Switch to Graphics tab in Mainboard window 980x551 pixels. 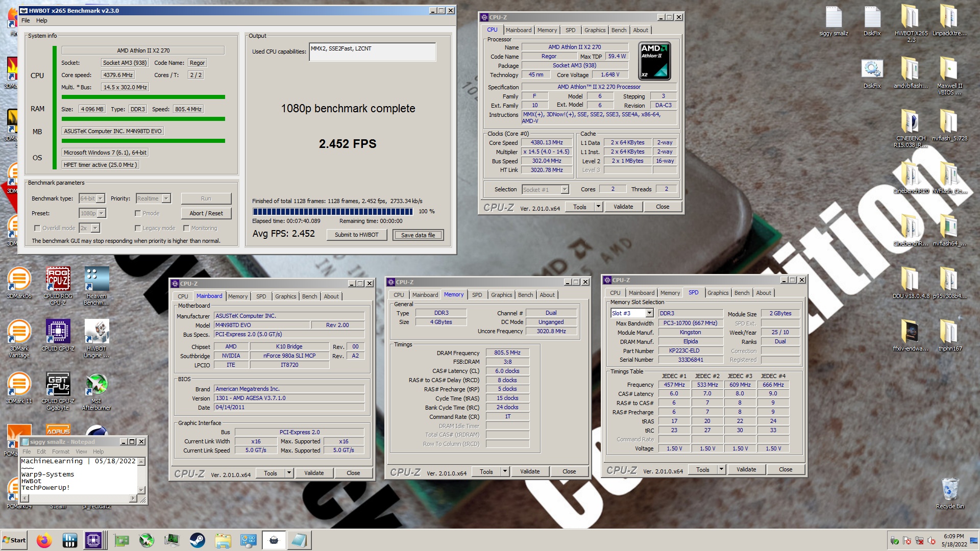[x=285, y=296]
